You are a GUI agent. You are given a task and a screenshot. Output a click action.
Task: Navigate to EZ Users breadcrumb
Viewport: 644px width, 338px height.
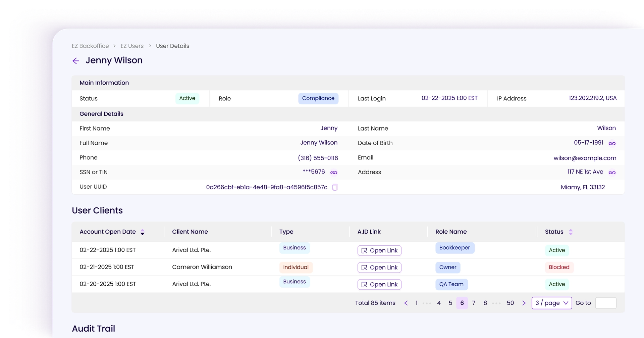132,46
